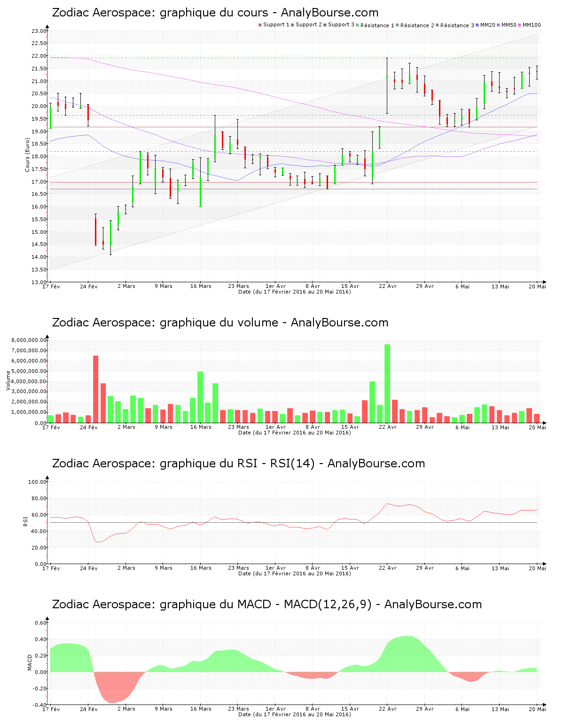Click the 'Résistance 3' legend label

coord(457,25)
